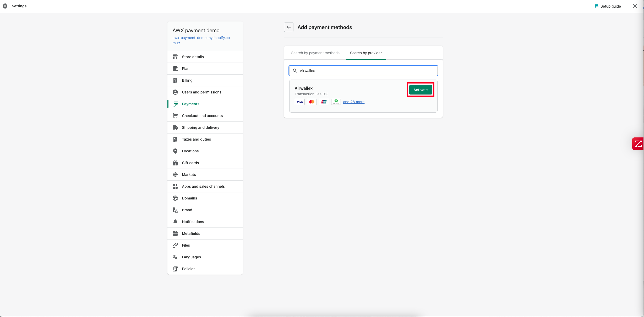Click the WeChat Pay logo
This screenshot has width=644, height=317.
[x=336, y=102]
